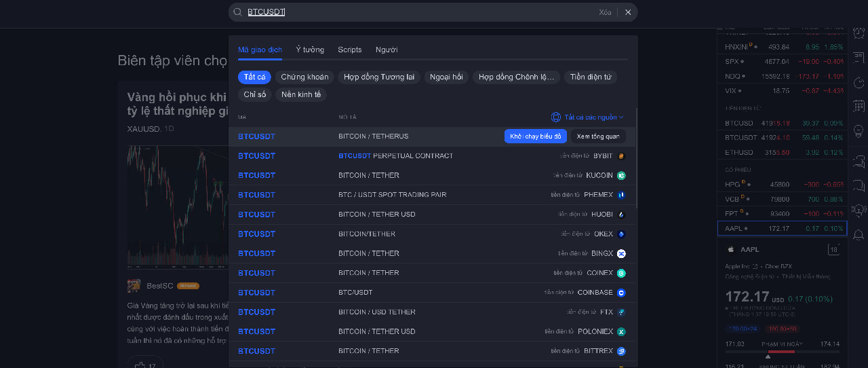Filter results by Nền kinh tế

coord(301,94)
